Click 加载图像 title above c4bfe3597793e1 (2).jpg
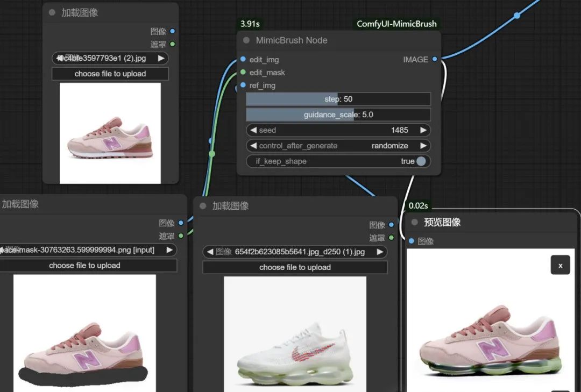 click(x=80, y=12)
